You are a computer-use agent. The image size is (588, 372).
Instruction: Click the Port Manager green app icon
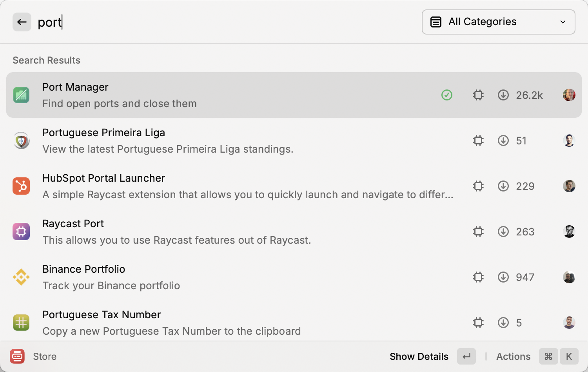point(21,95)
